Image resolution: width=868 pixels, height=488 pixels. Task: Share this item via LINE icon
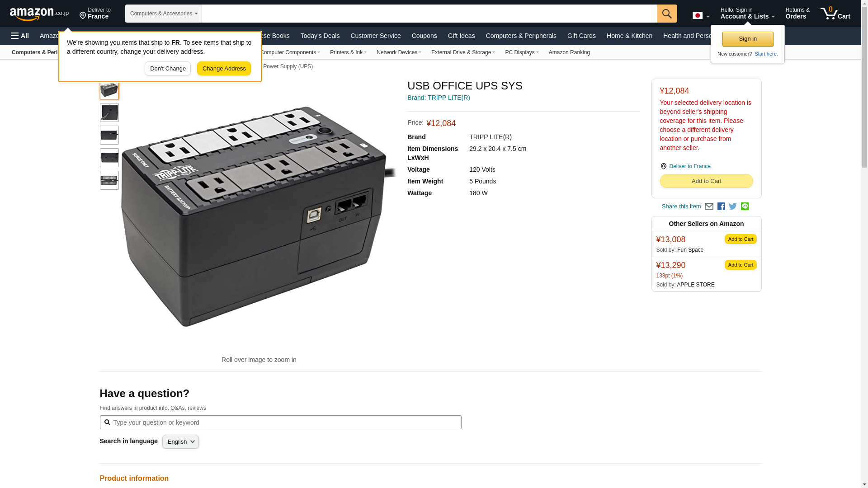point(745,206)
